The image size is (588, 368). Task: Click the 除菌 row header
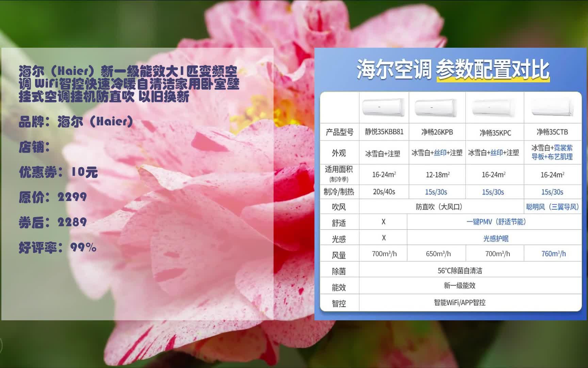tap(339, 272)
